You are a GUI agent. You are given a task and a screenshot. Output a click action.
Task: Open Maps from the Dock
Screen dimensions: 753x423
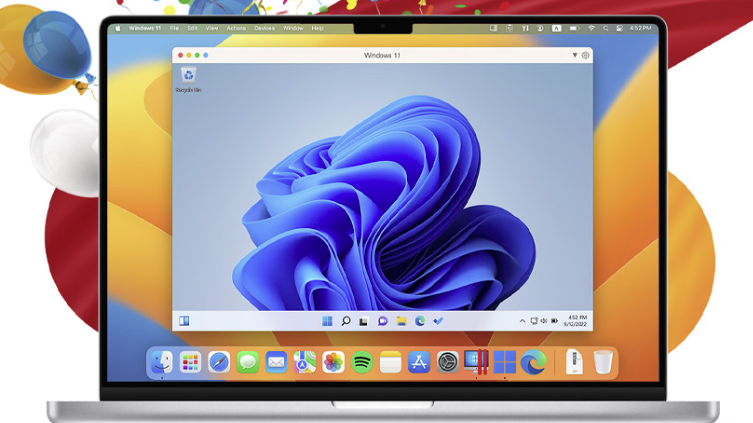click(304, 362)
